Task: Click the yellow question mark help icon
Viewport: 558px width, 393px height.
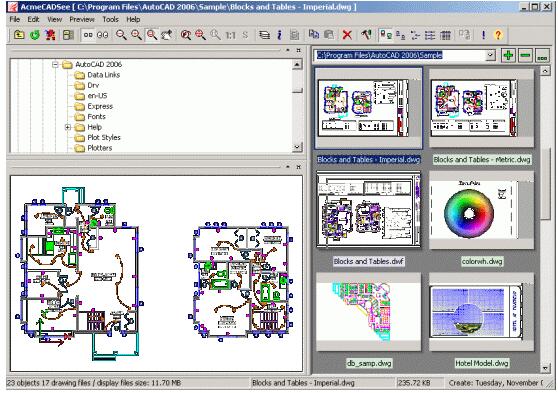Action: (x=498, y=35)
